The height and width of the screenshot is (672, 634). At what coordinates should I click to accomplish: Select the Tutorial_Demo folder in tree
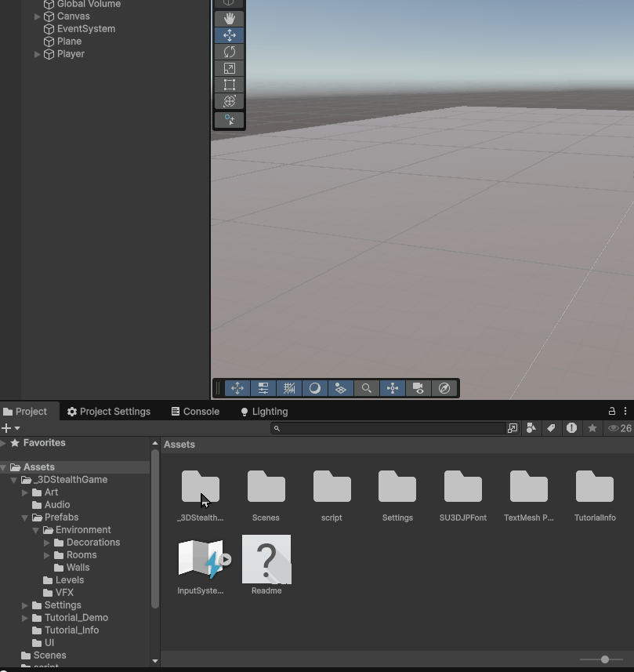[x=76, y=618]
